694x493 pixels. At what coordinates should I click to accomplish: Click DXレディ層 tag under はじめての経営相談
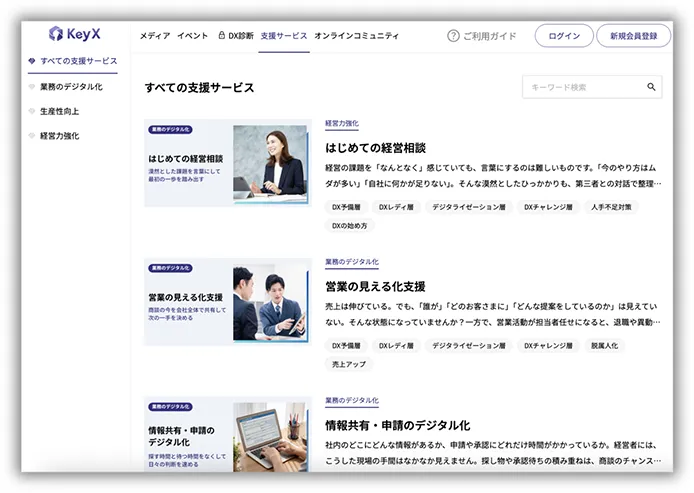[396, 207]
